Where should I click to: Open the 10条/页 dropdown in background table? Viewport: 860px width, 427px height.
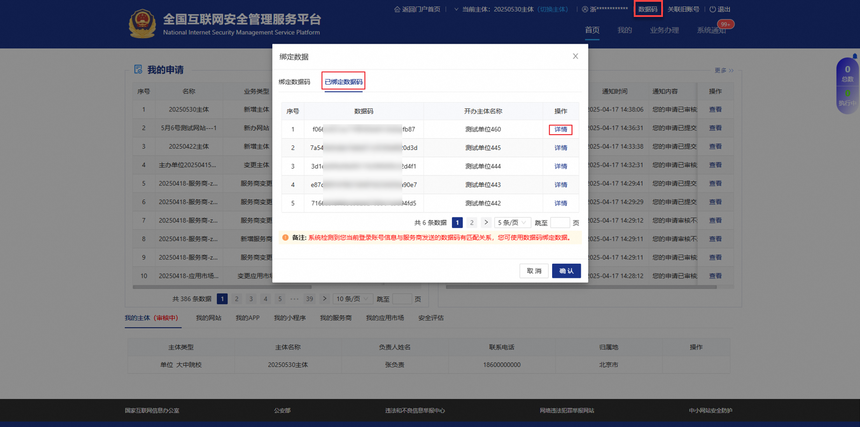click(350, 299)
